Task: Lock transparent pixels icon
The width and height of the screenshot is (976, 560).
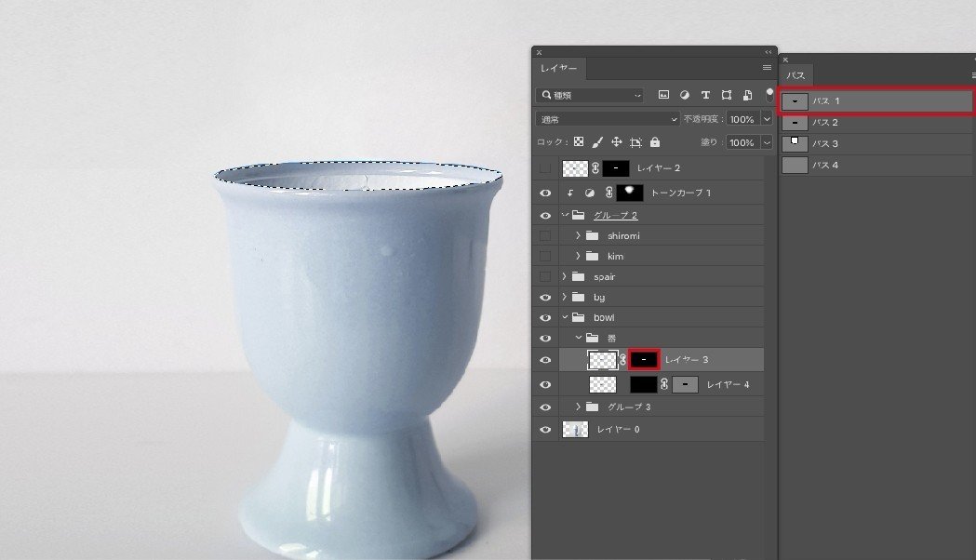Action: pos(579,142)
